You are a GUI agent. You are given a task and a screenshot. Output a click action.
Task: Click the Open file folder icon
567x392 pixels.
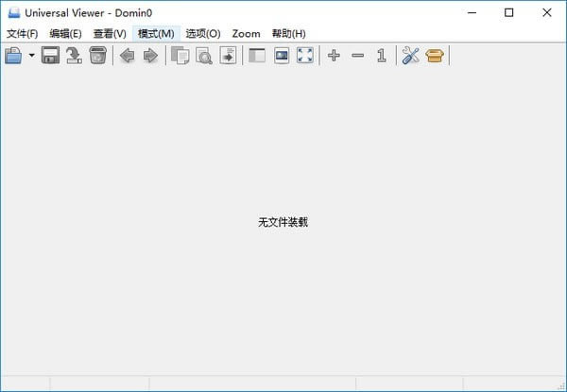tap(13, 56)
